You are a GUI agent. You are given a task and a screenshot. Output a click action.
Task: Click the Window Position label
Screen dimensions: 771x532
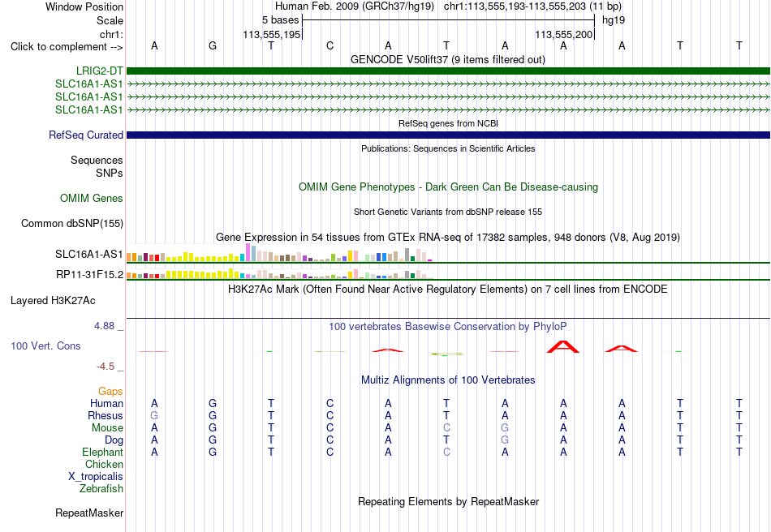tap(84, 6)
